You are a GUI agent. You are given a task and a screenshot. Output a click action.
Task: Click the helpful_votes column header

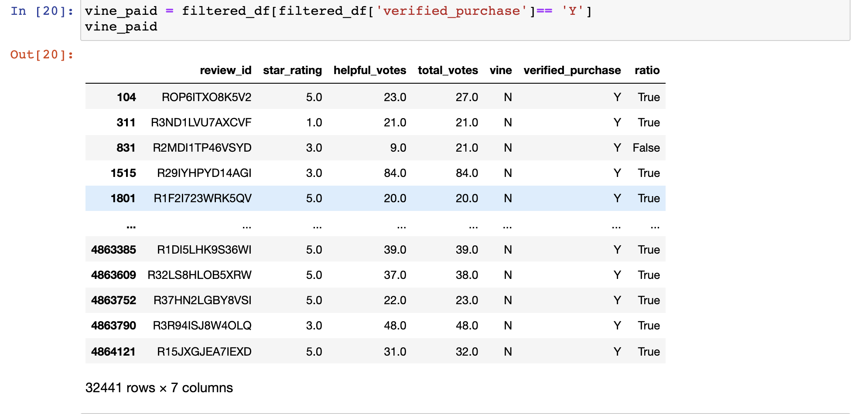(370, 70)
